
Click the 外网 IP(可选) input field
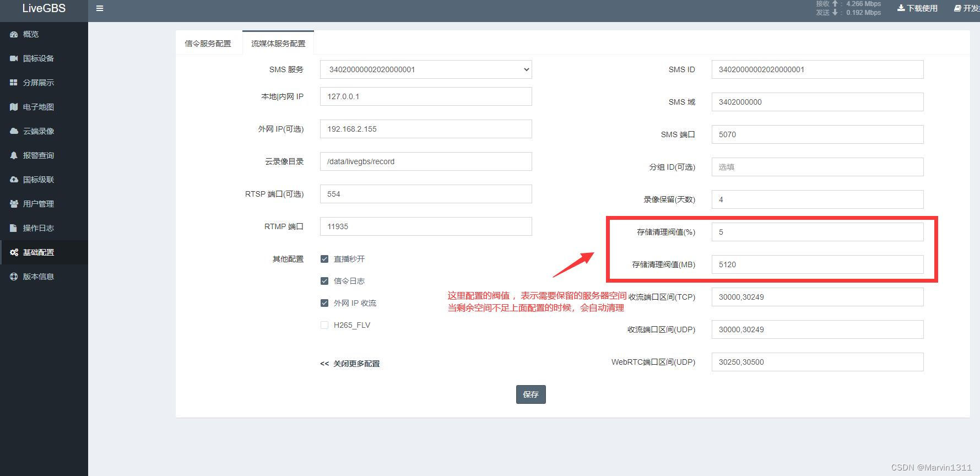coord(426,129)
